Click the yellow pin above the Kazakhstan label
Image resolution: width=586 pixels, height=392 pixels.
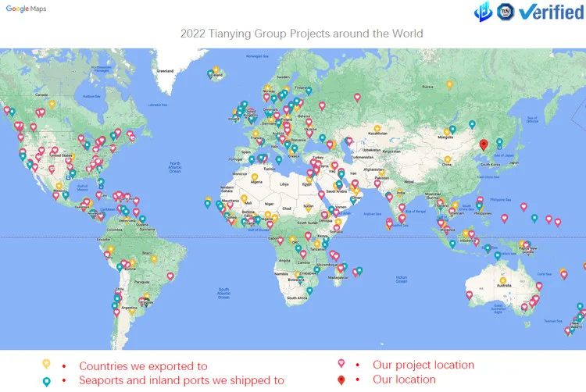[377, 129]
